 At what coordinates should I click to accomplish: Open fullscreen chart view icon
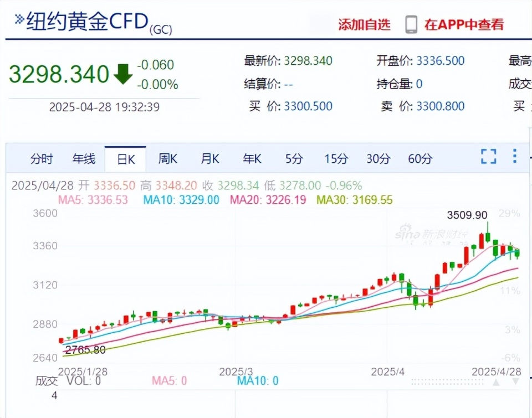click(x=489, y=157)
